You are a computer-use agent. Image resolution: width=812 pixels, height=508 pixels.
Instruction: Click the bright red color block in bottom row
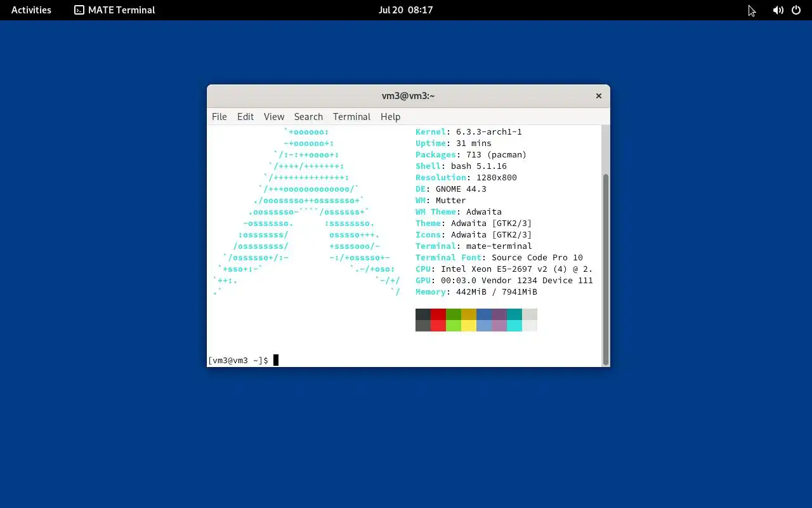(438, 326)
